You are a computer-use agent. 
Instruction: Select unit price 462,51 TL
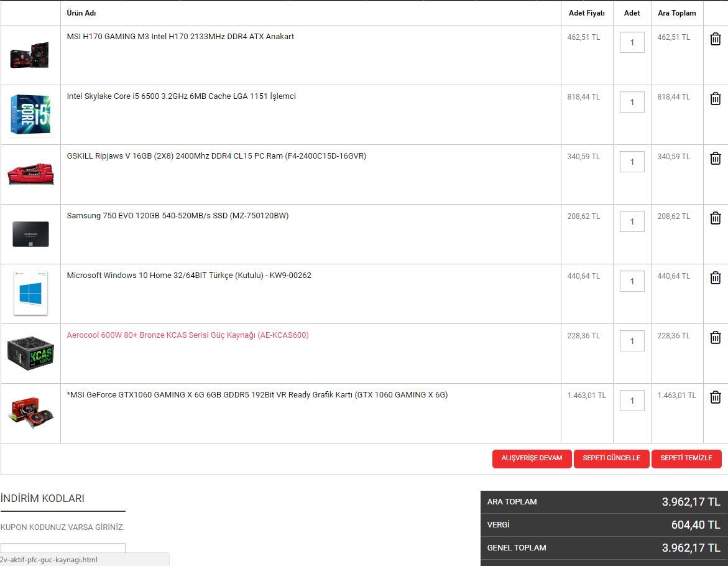(584, 37)
